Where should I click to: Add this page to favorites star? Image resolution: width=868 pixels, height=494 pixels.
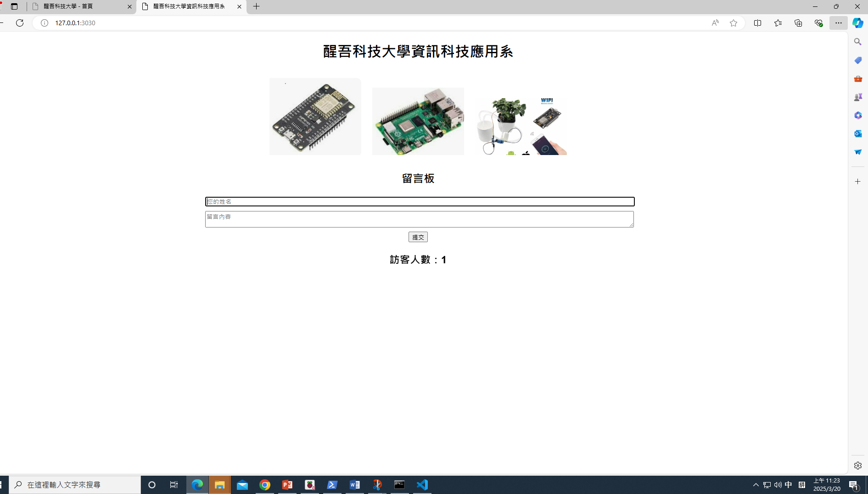[734, 23]
